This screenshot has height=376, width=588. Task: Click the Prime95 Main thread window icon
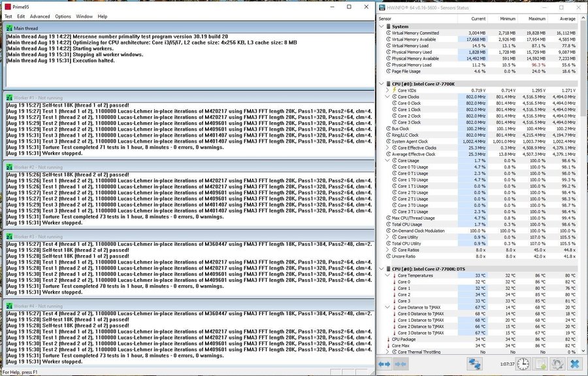pyautogui.click(x=9, y=28)
